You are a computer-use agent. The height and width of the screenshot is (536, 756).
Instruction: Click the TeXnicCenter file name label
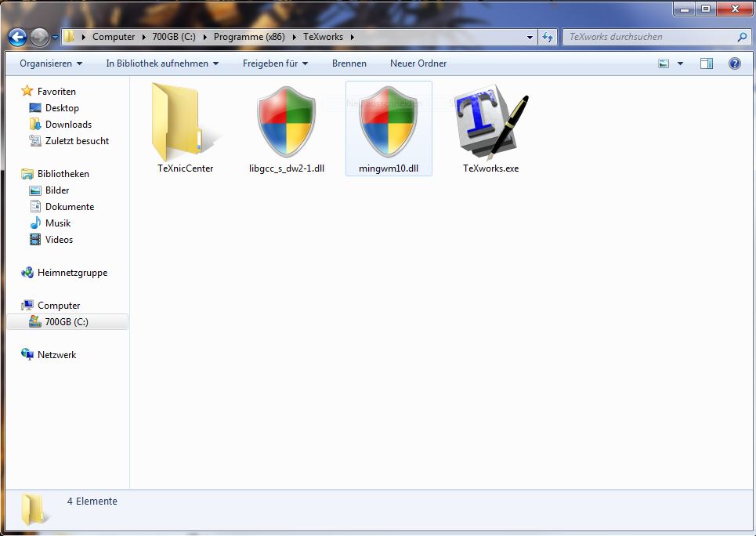[x=185, y=168]
